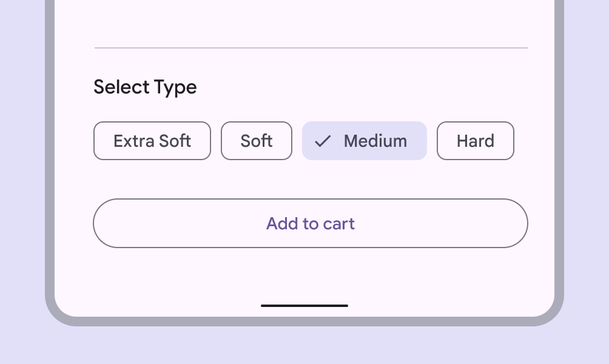Tap the 'Extra' word in Extra Soft chip

[x=131, y=141]
